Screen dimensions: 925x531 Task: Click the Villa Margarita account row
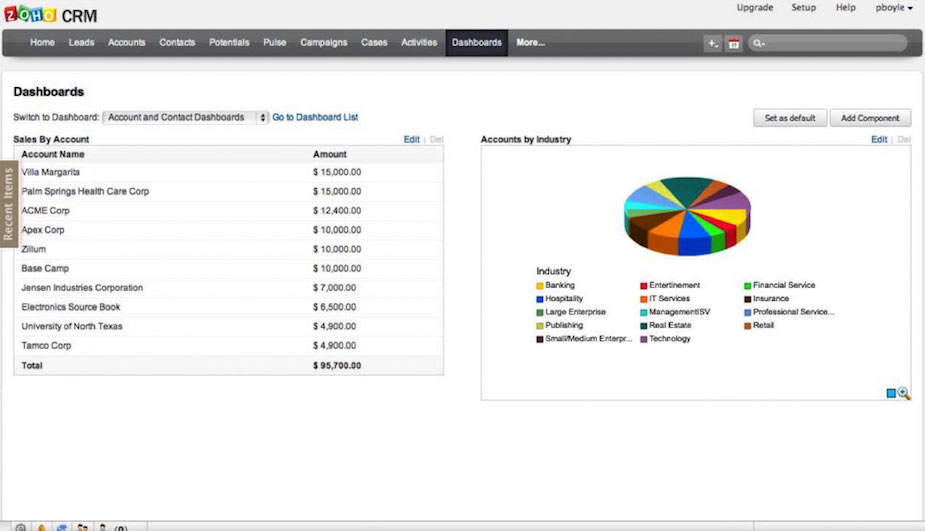point(228,172)
